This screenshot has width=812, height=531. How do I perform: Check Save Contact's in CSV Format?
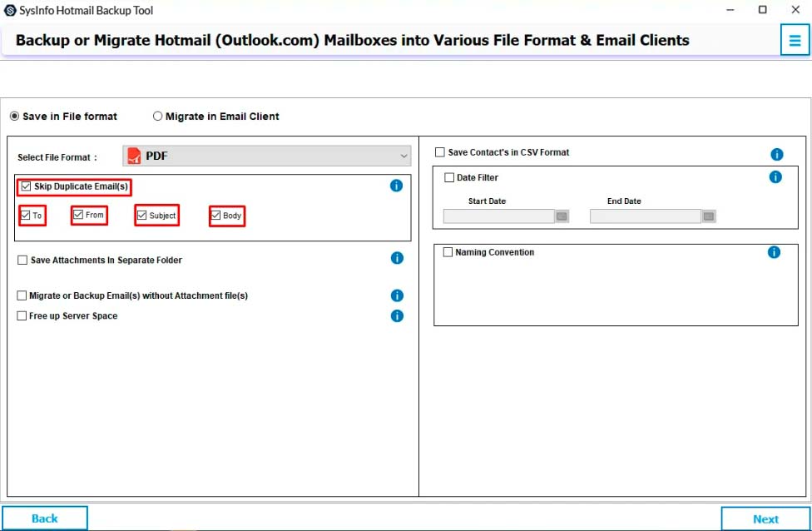pyautogui.click(x=439, y=152)
